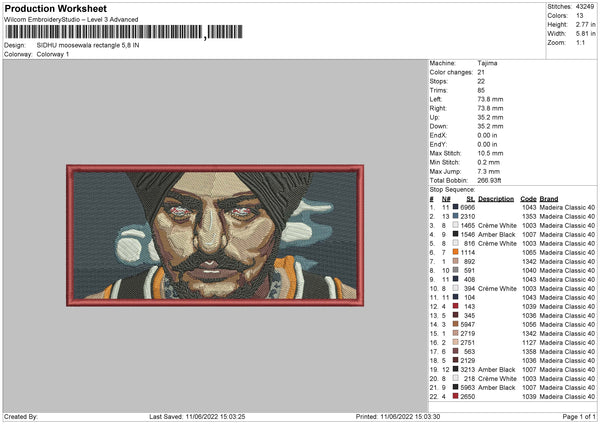Image resolution: width=600 pixels, height=424 pixels.
Task: Click design name 'SIDHU moosewala rectangle 5,8 IN'
Action: click(x=88, y=45)
